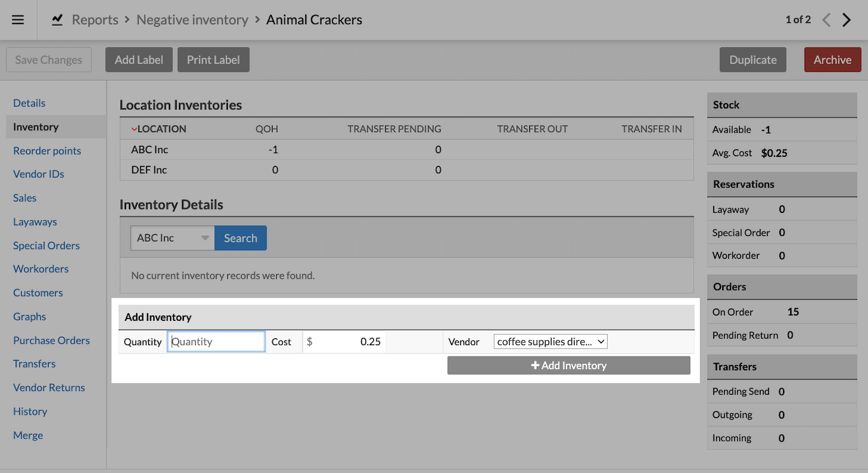The image size is (868, 473).
Task: Click the Duplicate button
Action: click(753, 60)
